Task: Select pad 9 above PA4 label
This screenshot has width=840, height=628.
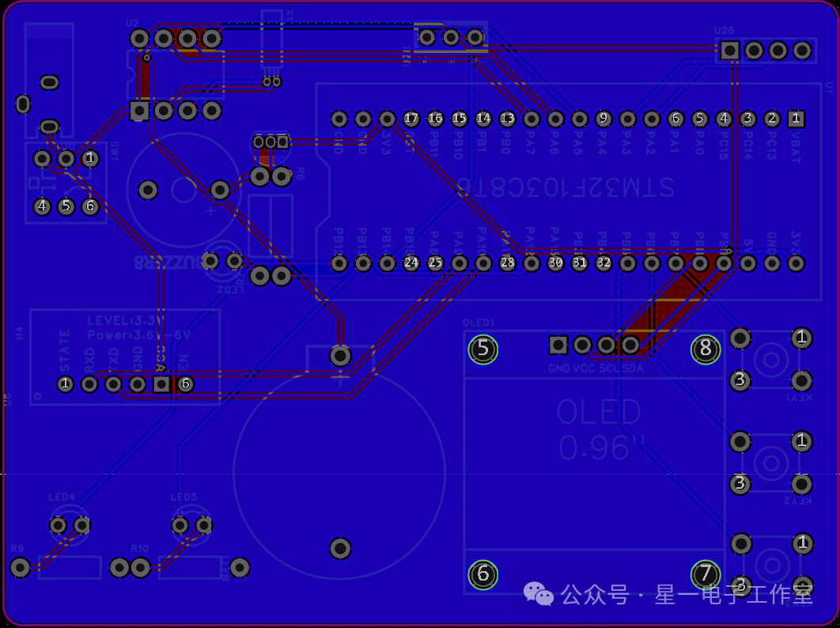Action: click(604, 119)
